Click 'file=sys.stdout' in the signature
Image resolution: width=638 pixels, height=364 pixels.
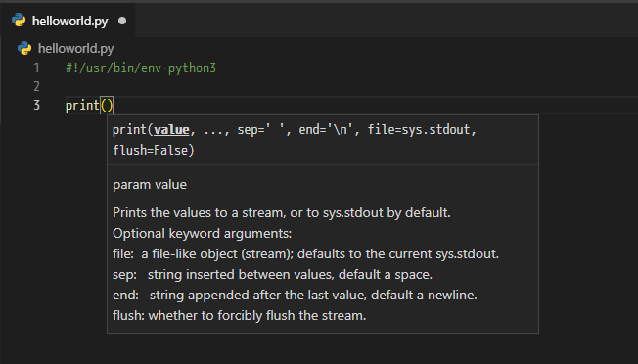[x=419, y=130]
